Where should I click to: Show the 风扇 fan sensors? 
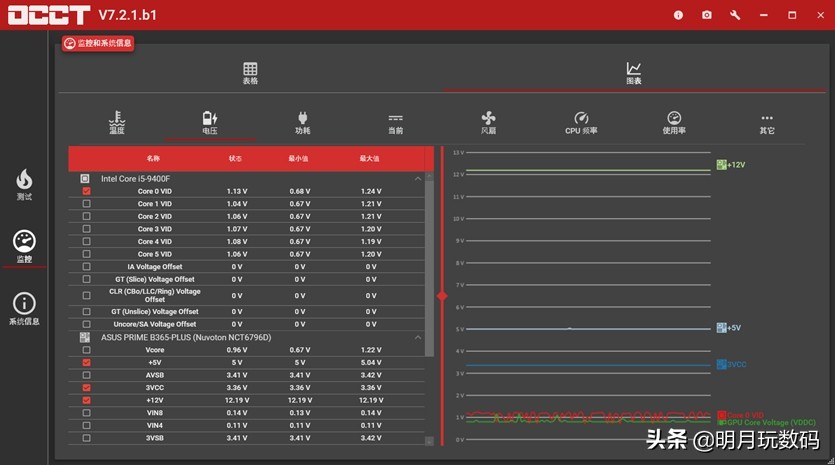pyautogui.click(x=488, y=122)
